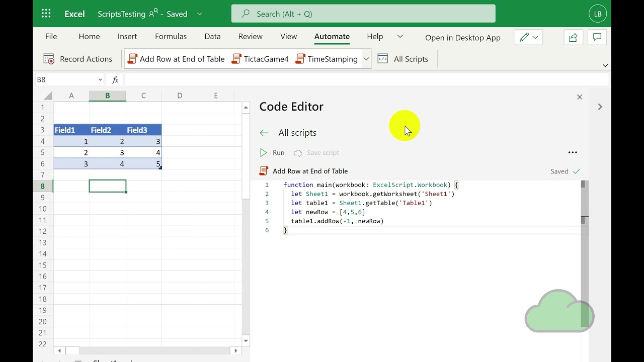Open the Comments icon
644x362 pixels.
[597, 37]
